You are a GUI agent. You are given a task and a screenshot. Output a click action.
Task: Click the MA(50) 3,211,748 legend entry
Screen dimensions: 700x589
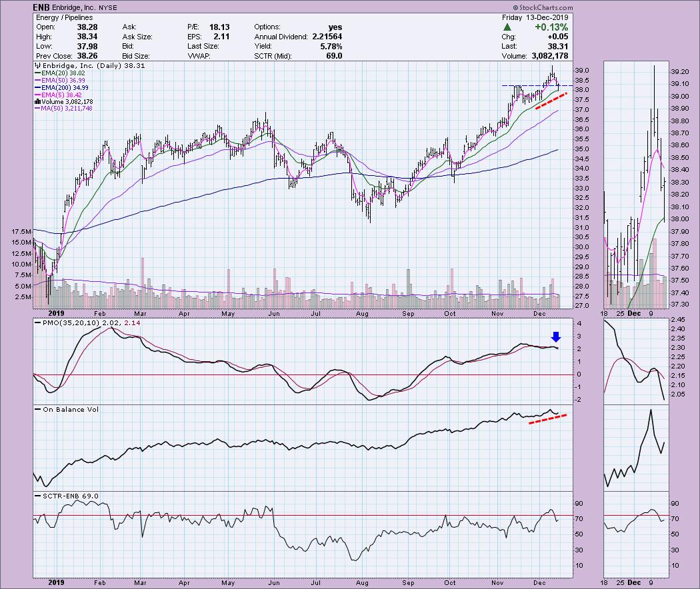coord(63,109)
